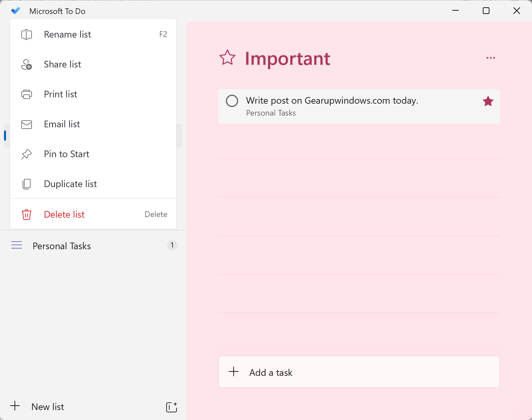The height and width of the screenshot is (420, 532).
Task: Minimize the Microsoft To Do window
Action: point(456,11)
